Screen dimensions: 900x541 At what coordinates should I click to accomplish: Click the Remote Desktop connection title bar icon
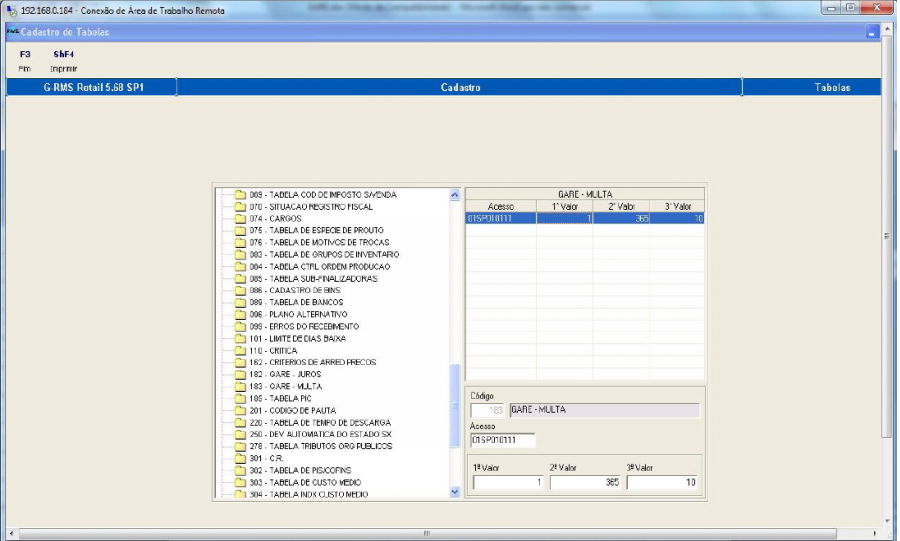(x=11, y=11)
